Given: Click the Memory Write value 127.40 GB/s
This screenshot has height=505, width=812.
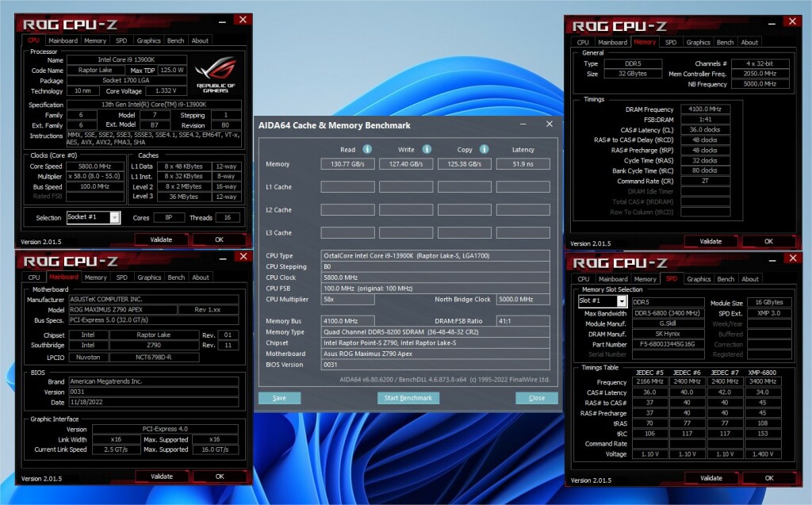Looking at the screenshot, I should 406,163.
